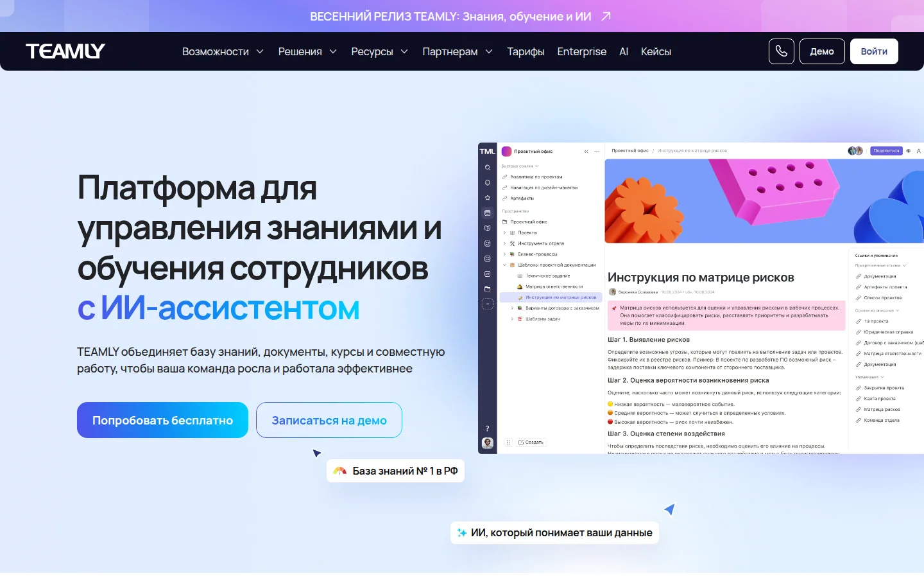Image resolution: width=924 pixels, height=578 pixels.
Task: Click the user avatar at the sidebar bottom
Action: 488,442
